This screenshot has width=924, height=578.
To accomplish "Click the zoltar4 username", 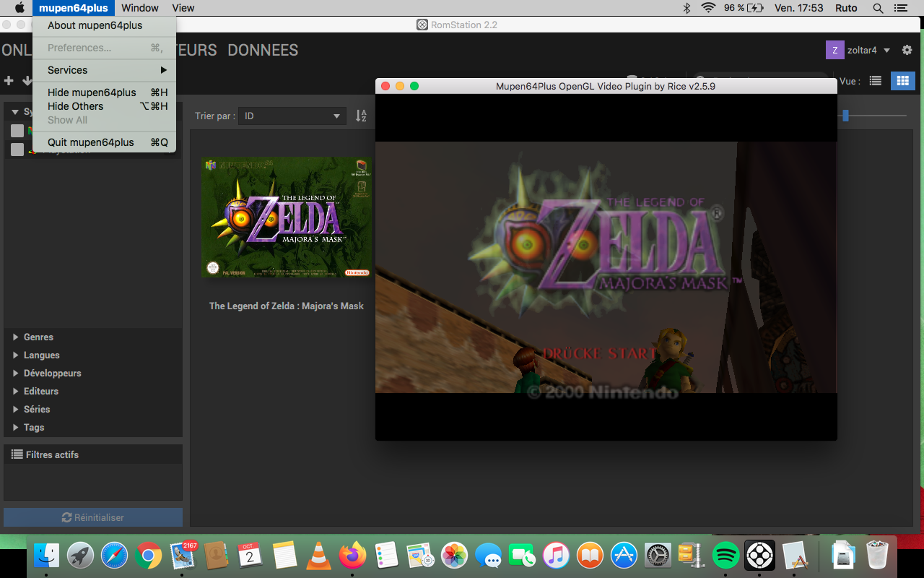I will 862,50.
